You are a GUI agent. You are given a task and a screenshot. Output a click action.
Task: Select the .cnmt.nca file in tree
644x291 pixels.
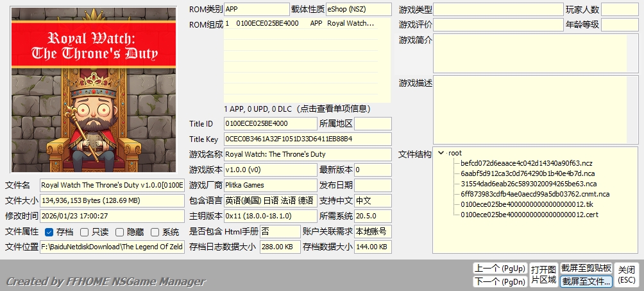pos(534,194)
